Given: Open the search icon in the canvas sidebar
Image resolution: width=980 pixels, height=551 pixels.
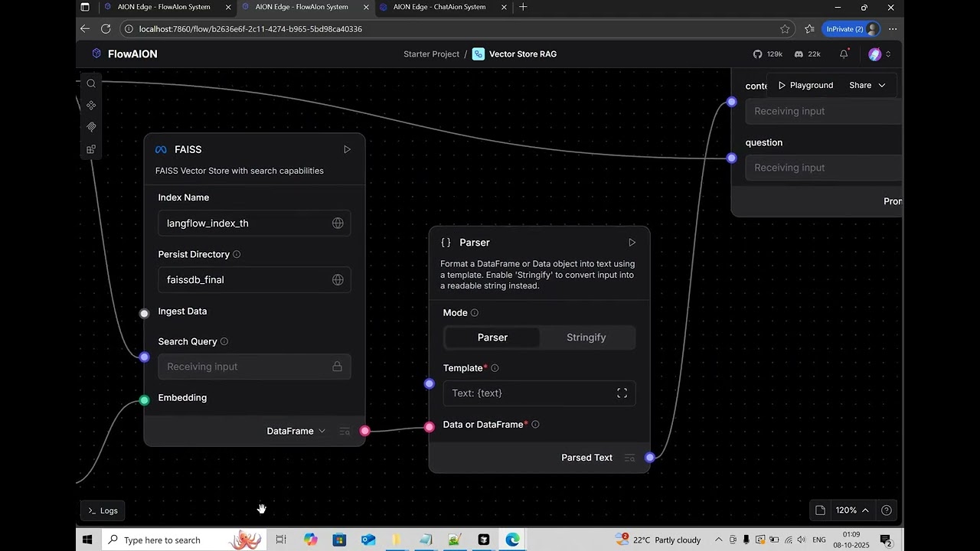Looking at the screenshot, I should pos(91,83).
